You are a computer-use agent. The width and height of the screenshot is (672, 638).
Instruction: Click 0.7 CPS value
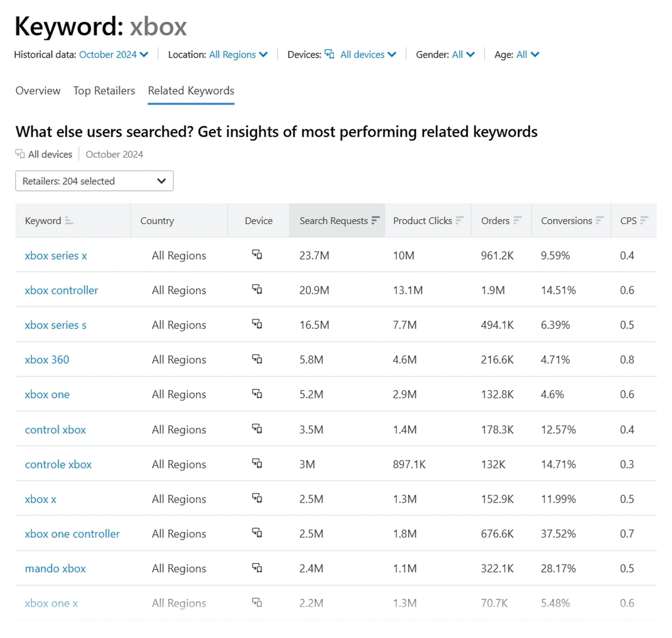627,534
